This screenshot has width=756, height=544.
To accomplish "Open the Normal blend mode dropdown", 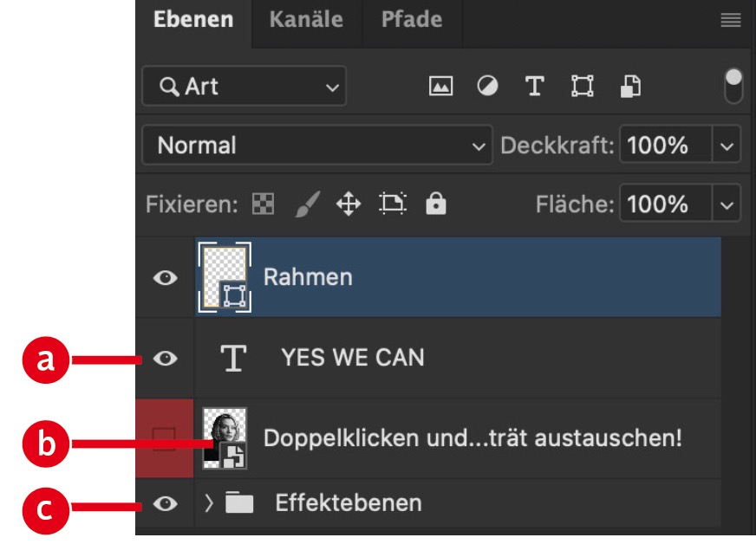I will pyautogui.click(x=316, y=146).
